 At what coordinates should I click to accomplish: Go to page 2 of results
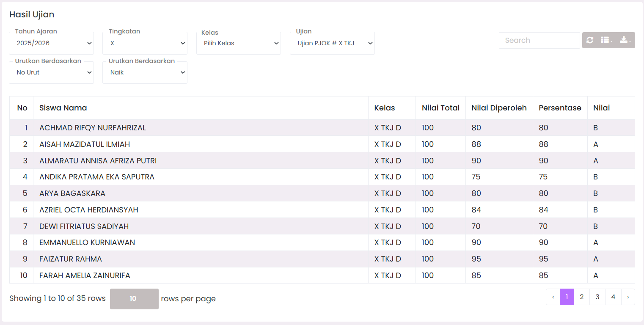582,297
